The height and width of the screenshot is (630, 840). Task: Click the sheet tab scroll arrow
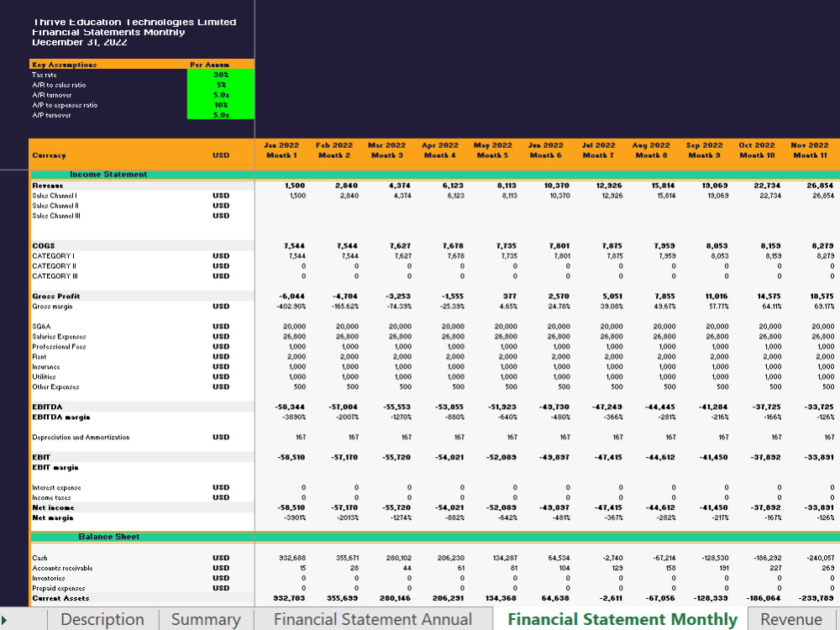4,620
